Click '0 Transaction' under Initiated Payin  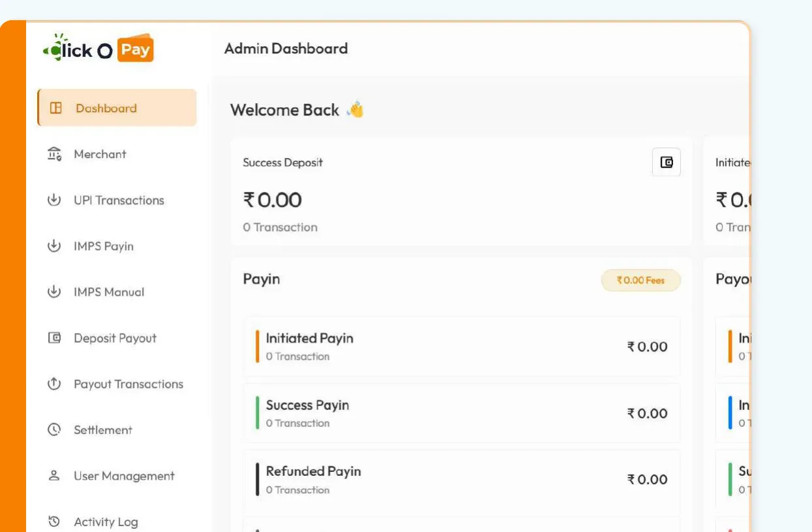point(297,356)
